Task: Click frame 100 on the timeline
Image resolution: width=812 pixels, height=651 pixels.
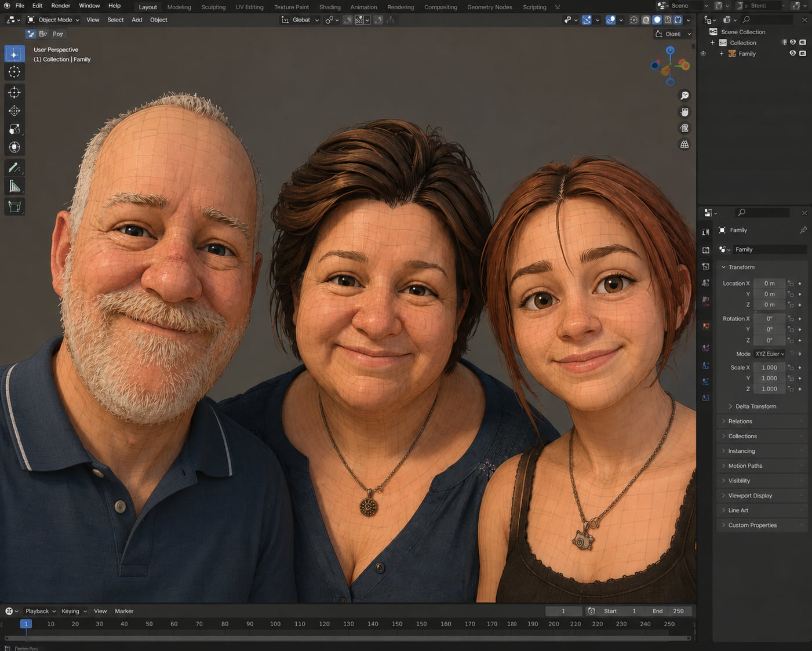Action: click(275, 624)
